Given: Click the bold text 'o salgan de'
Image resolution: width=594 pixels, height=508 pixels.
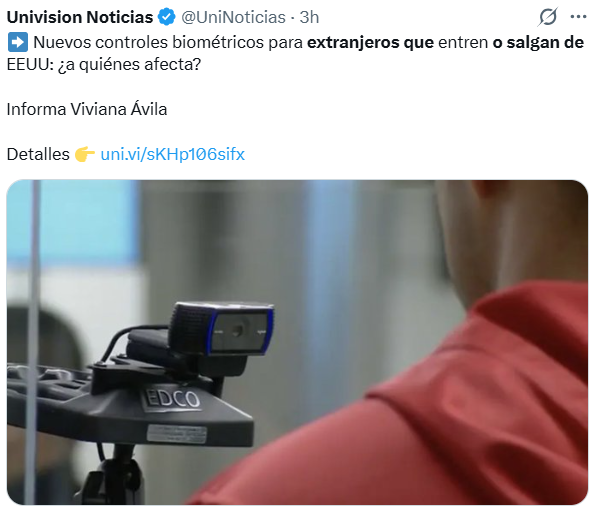Looking at the screenshot, I should [538, 42].
